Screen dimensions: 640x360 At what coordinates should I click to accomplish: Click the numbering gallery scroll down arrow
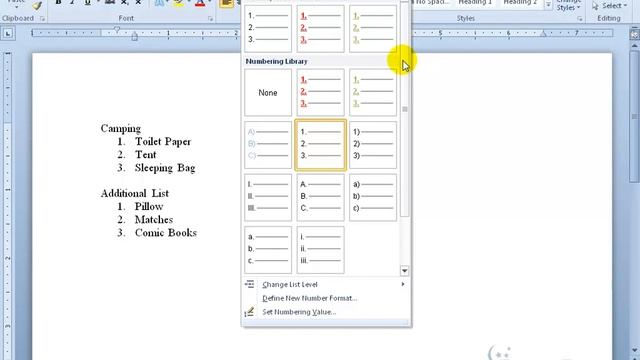click(404, 271)
